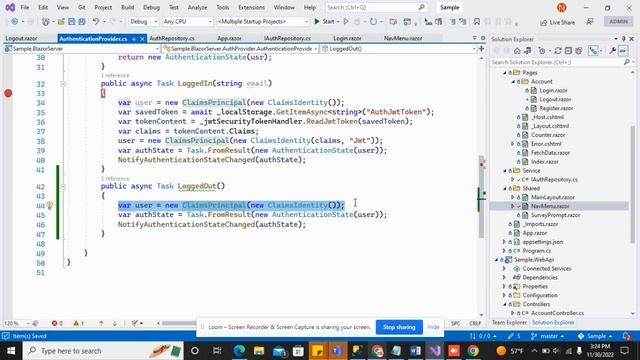The image size is (640, 360).
Task: Click the warning count indicator in the editor bar
Action: click(78, 323)
